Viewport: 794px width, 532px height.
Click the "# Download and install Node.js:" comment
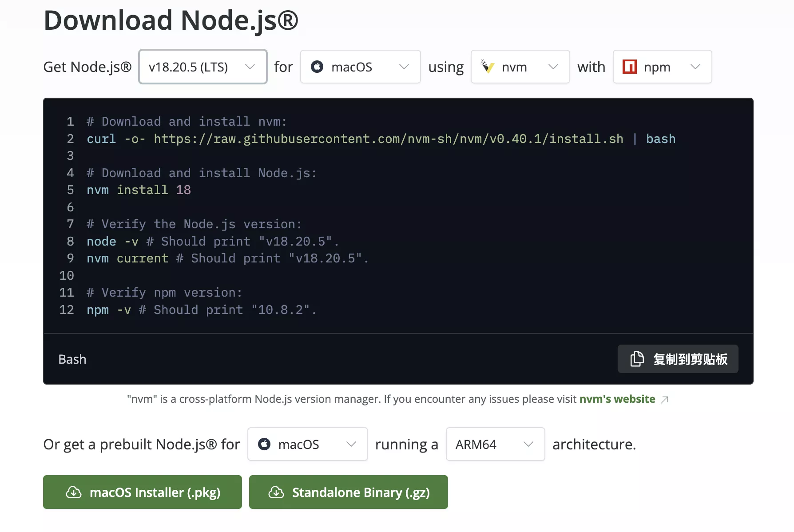[202, 173]
